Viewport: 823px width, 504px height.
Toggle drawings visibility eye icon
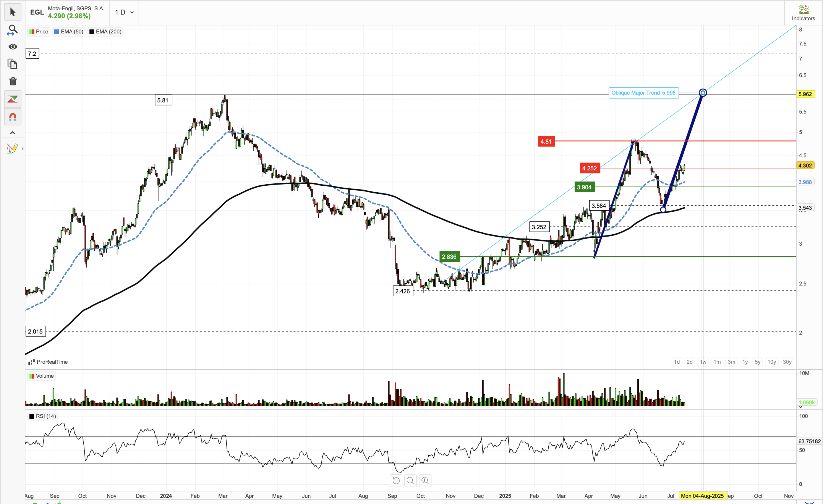tap(13, 47)
